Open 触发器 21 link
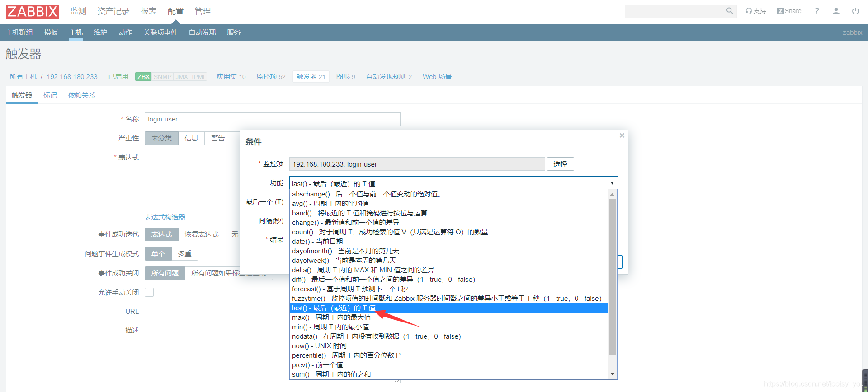The image size is (868, 392). click(x=311, y=77)
